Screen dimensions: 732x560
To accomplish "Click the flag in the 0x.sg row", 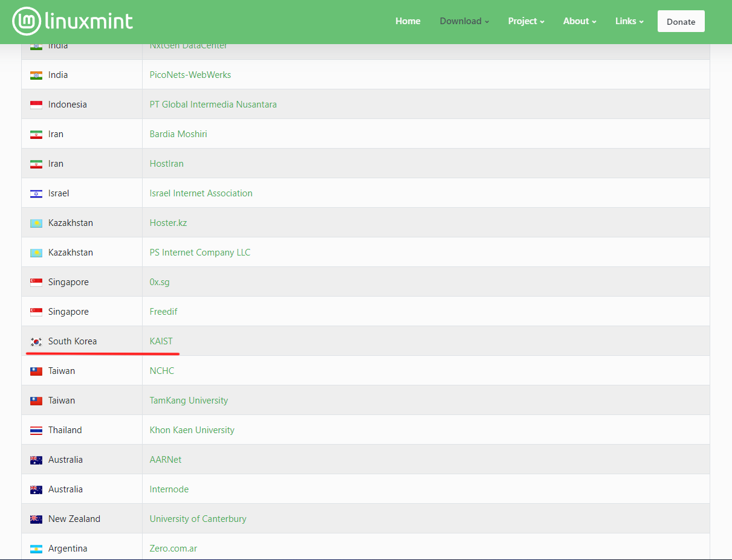I will (36, 283).
